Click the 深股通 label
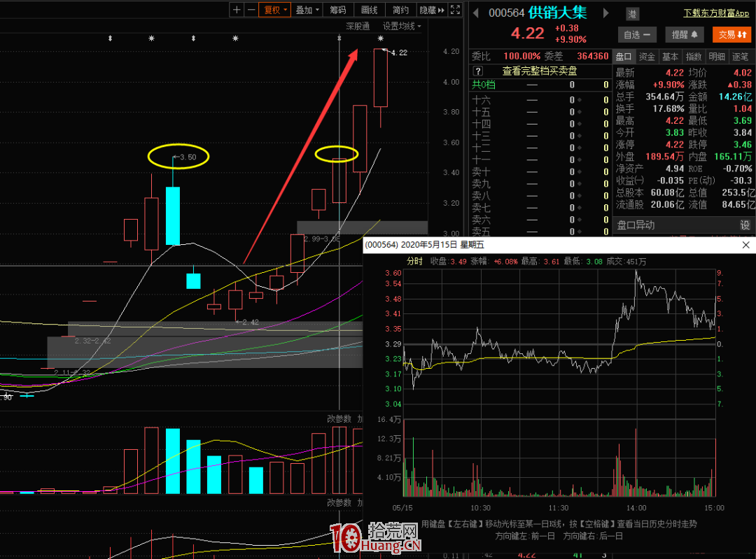This screenshot has height=559, width=756. tap(358, 26)
